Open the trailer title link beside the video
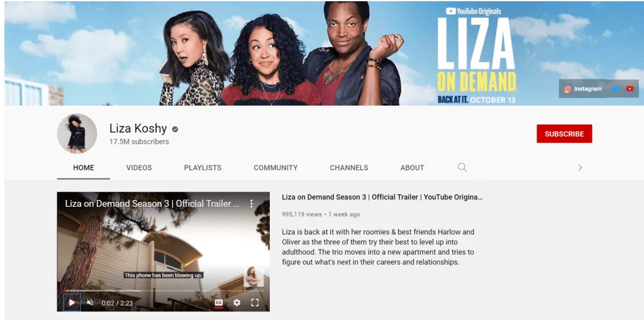The height and width of the screenshot is (320, 644). pos(382,197)
